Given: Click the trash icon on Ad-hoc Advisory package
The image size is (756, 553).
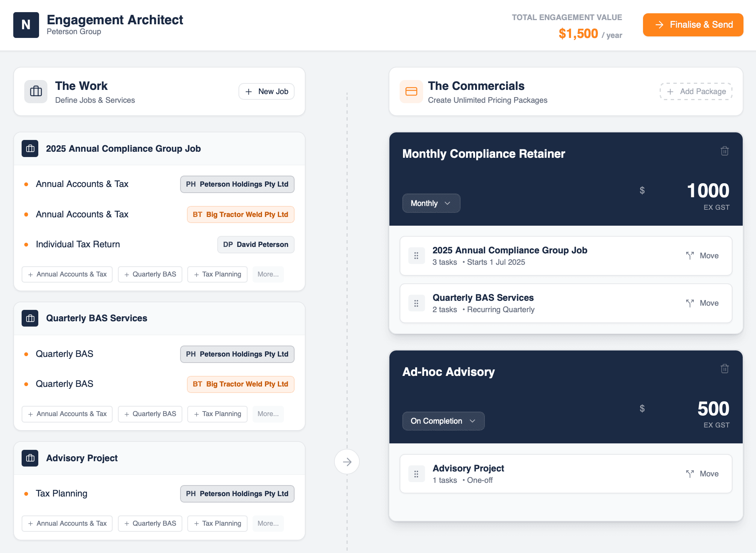Looking at the screenshot, I should [725, 368].
